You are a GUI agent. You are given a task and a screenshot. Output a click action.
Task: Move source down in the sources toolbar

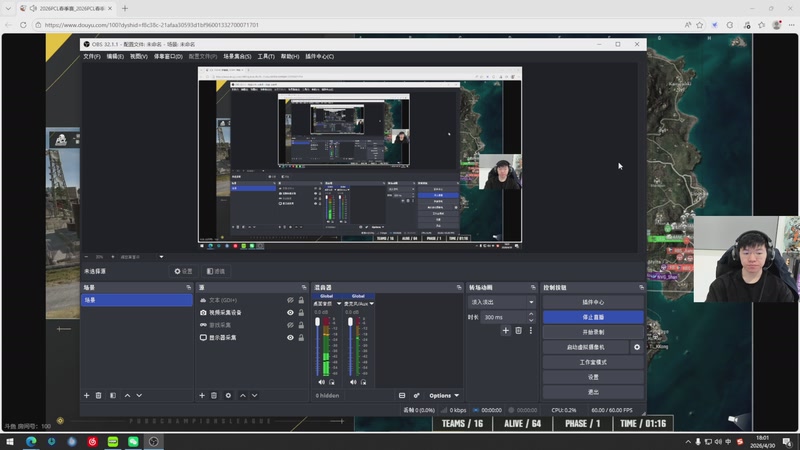(x=254, y=395)
